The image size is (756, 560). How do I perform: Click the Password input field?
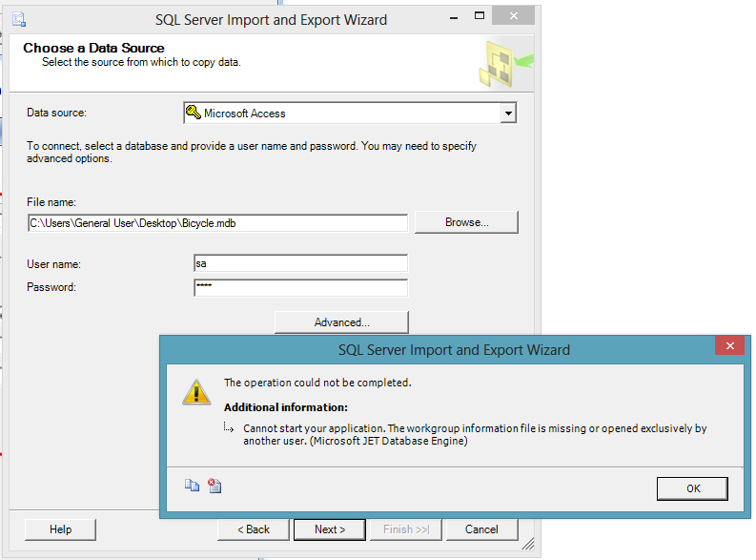pyautogui.click(x=301, y=287)
